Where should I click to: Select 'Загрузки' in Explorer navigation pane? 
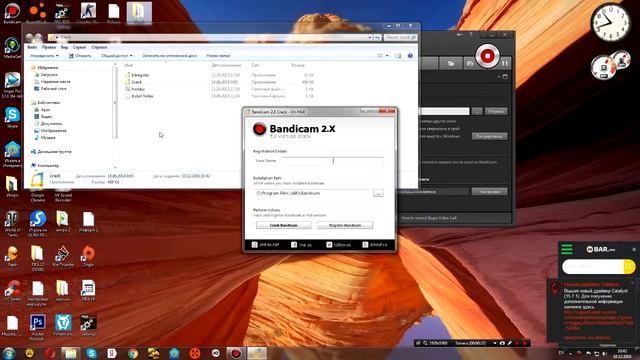(49, 75)
